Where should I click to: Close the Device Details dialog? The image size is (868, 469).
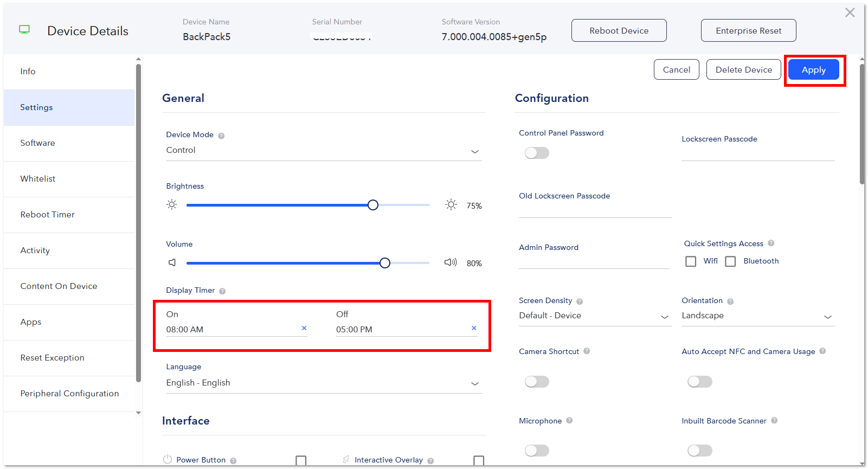(850, 12)
